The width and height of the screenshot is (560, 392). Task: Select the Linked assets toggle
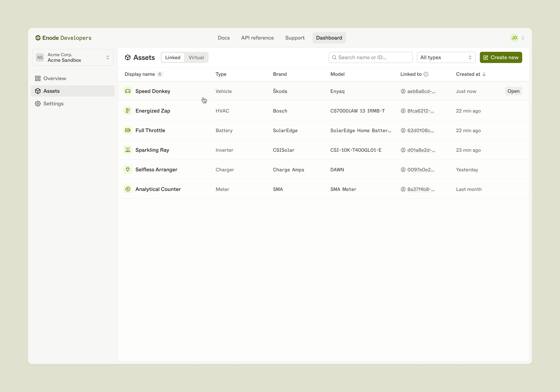tap(173, 58)
